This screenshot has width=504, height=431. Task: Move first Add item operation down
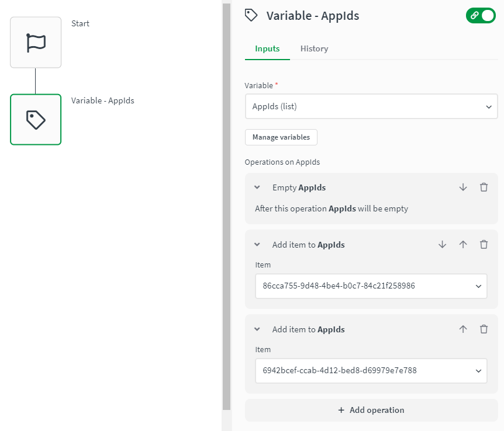pyautogui.click(x=442, y=245)
